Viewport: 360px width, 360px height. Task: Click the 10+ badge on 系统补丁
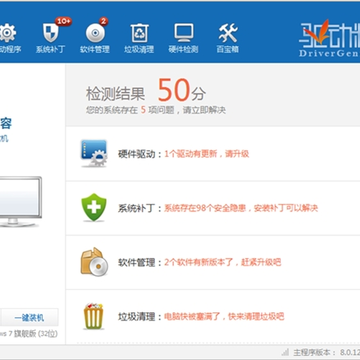click(63, 22)
